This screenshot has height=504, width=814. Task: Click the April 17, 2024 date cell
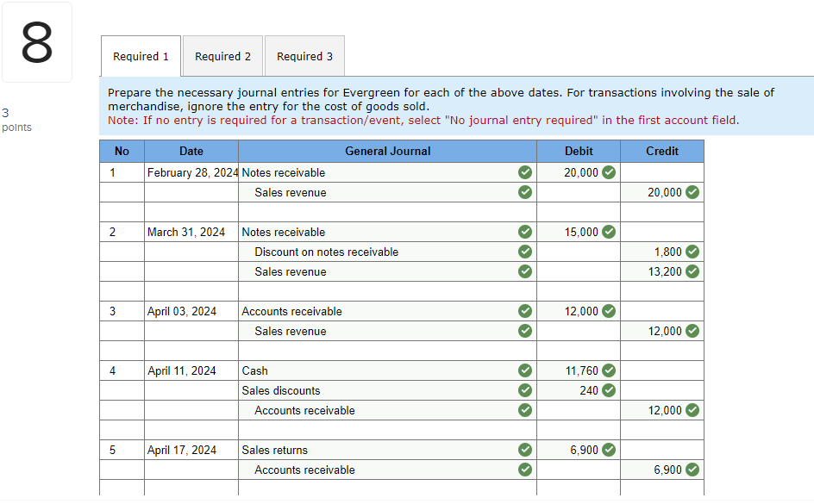pyautogui.click(x=191, y=450)
